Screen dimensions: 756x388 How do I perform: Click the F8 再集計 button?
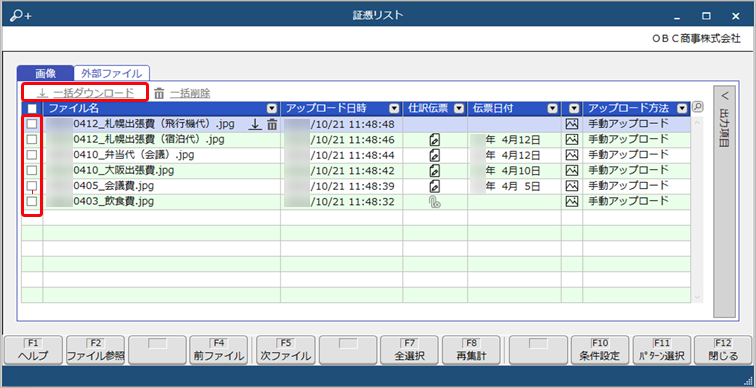[x=472, y=350]
